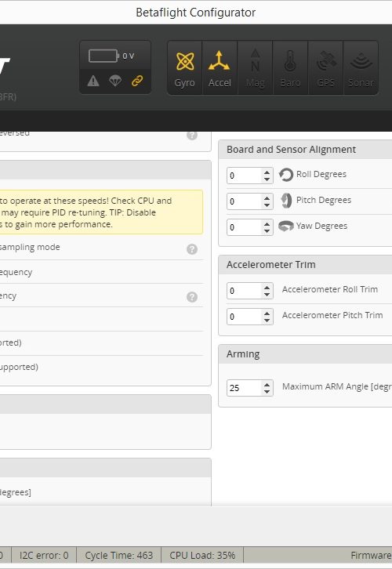Viewport: 392px width, 569px height.
Task: Increase Accelerometer Roll Trim value
Action: [x=267, y=287]
